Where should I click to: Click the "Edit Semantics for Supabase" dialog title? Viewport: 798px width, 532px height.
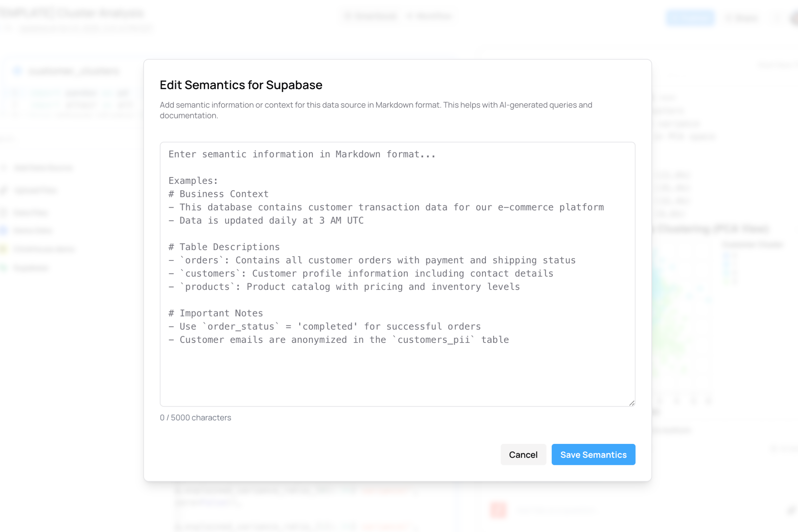[241, 85]
